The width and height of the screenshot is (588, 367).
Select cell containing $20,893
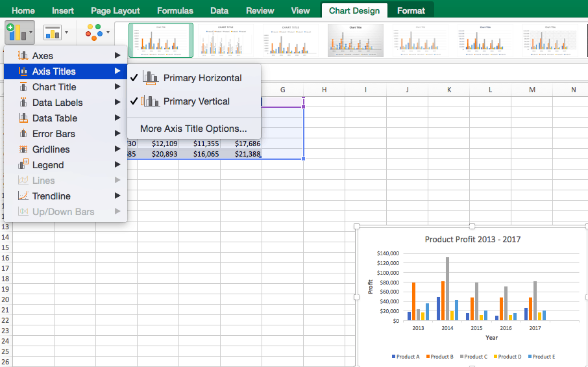pyautogui.click(x=158, y=154)
